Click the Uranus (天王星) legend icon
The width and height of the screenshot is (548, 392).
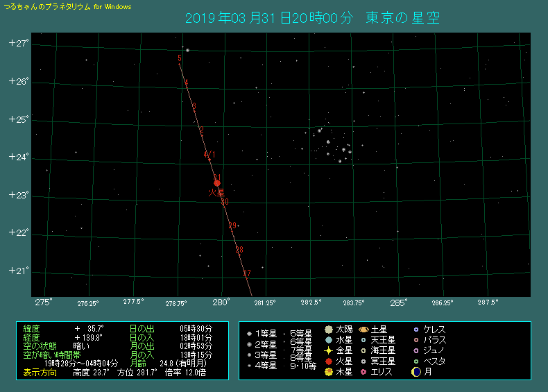click(x=363, y=340)
